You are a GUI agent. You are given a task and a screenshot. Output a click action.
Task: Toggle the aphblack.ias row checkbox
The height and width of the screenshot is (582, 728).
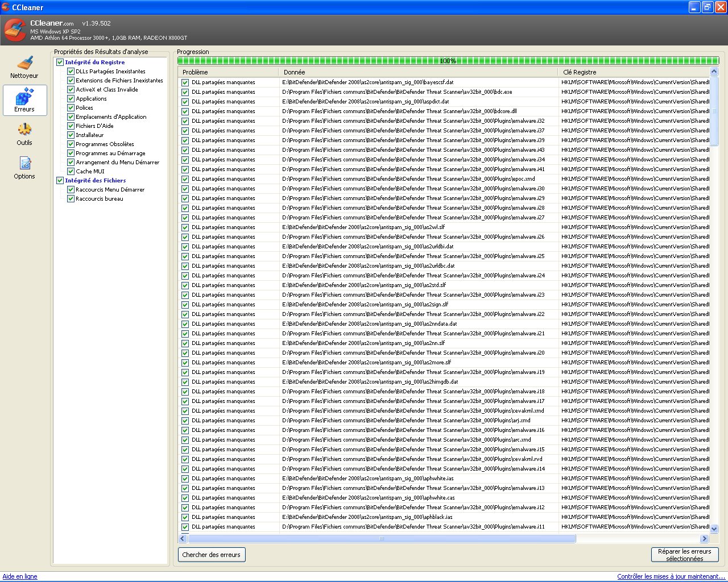(185, 517)
